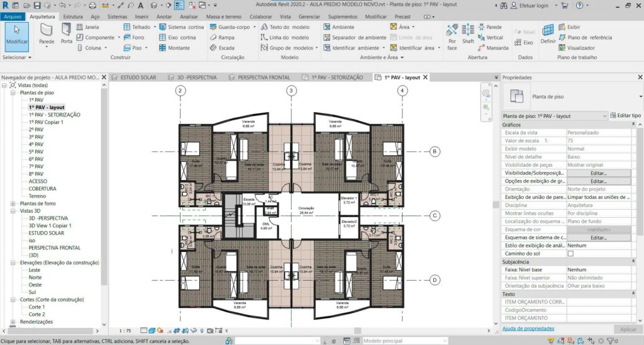Open the view selector dropdown in Propriedades
This screenshot has width=644, height=345.
(x=604, y=116)
